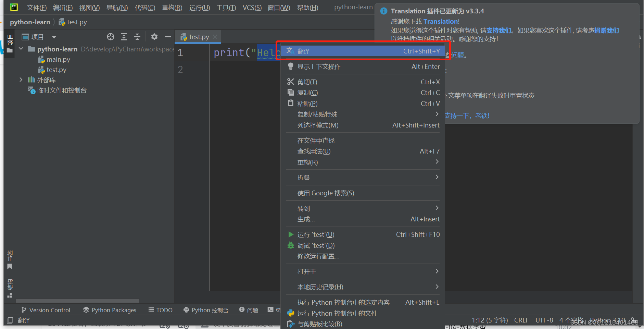The image size is (644, 329).
Task: Click tool window toggle icon in status bar
Action: pyautogui.click(x=10, y=320)
